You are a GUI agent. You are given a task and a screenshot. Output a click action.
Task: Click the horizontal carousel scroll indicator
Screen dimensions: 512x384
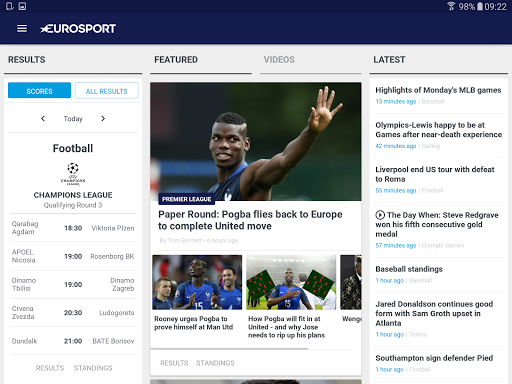(229, 349)
